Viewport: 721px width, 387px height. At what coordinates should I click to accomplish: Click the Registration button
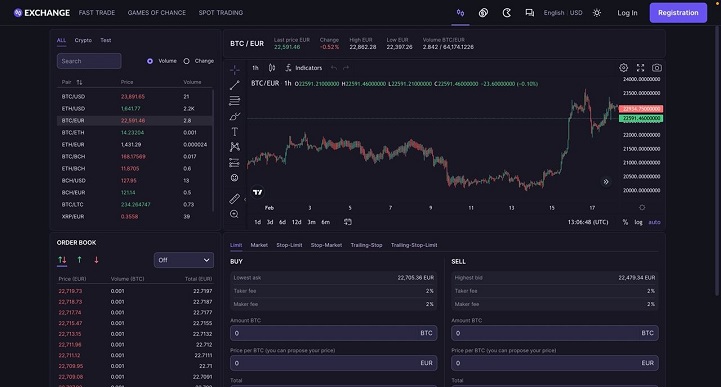678,13
